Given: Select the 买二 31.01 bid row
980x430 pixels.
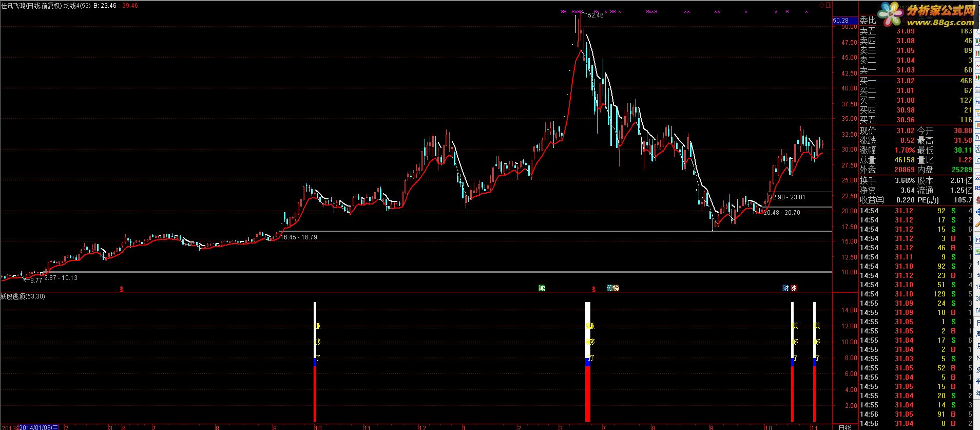Looking at the screenshot, I should pos(916,90).
